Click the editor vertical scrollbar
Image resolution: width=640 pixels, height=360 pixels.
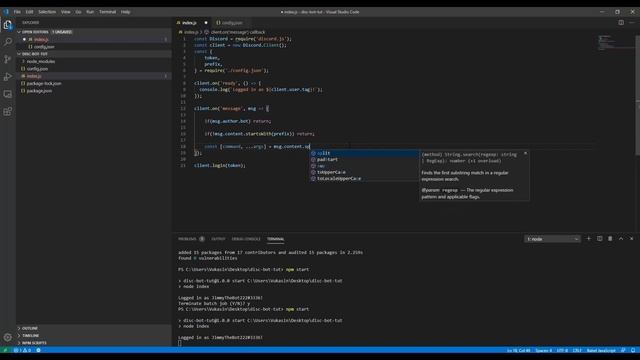(x=638, y=94)
